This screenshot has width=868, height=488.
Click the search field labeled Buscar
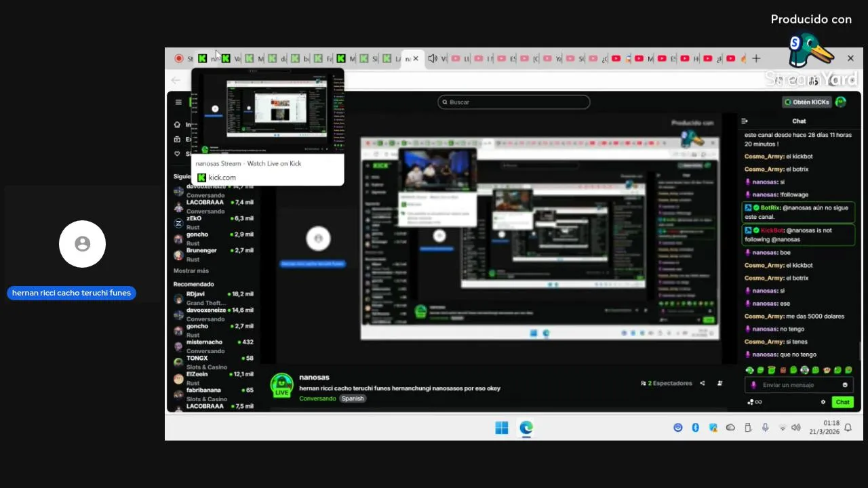point(514,102)
